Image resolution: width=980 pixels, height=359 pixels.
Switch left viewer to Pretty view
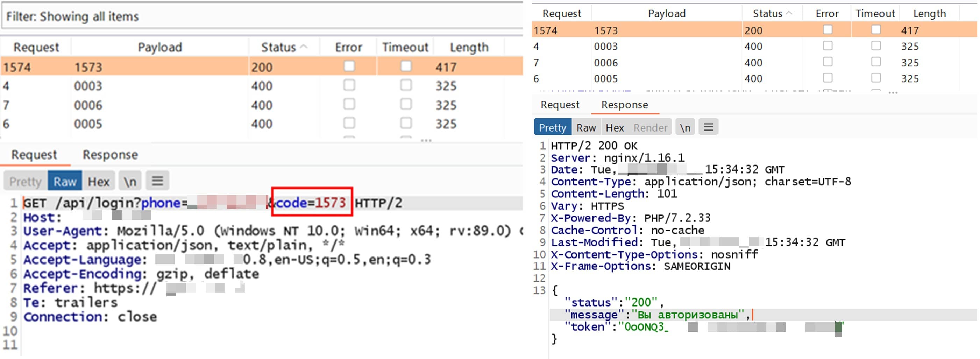(x=26, y=181)
